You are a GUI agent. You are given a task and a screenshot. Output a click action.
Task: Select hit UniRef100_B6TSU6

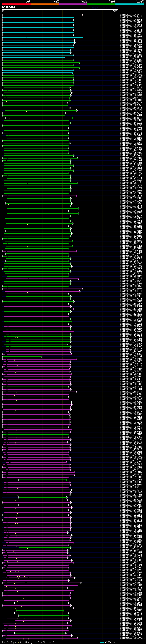click(131, 40)
